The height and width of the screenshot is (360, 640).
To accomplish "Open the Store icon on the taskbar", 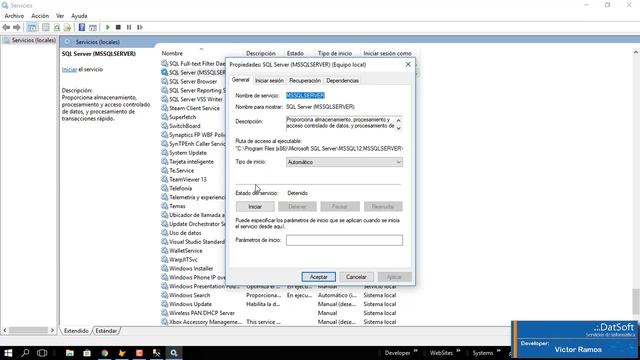I will 87,353.
